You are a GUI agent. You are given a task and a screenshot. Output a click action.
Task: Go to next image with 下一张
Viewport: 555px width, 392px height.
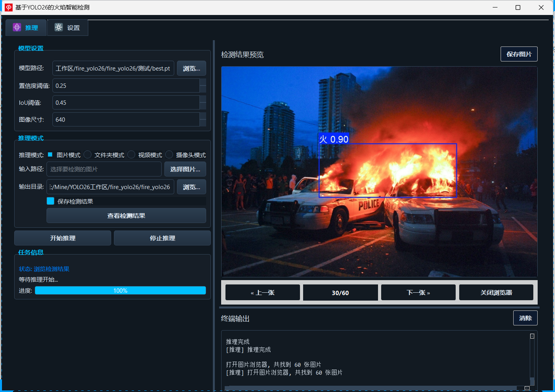[x=418, y=292]
